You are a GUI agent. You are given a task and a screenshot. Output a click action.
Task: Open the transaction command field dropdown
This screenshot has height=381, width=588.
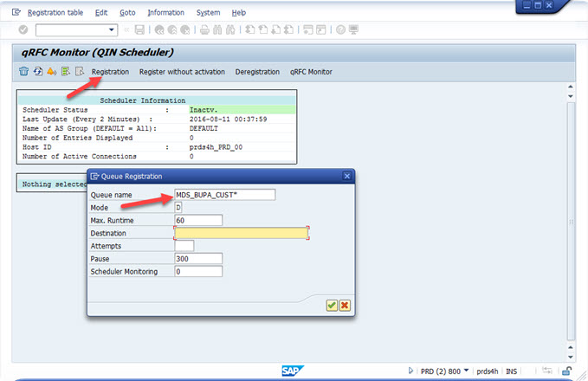(x=112, y=29)
